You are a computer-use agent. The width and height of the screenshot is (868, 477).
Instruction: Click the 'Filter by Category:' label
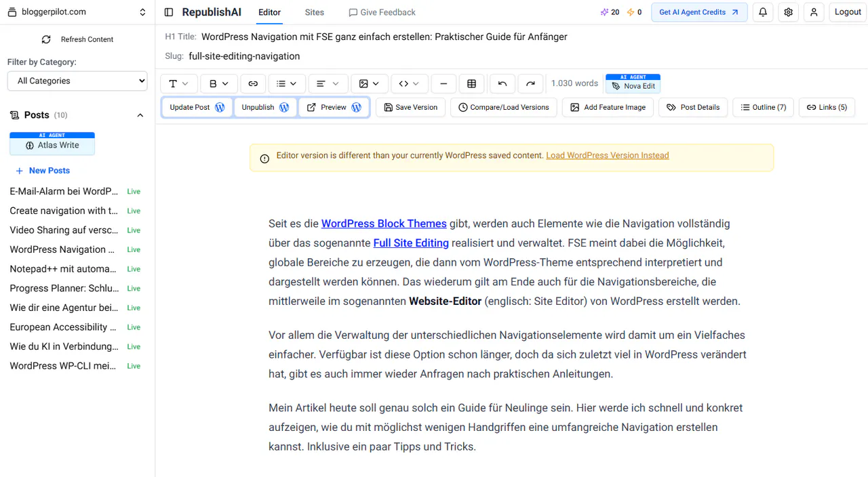tap(42, 62)
